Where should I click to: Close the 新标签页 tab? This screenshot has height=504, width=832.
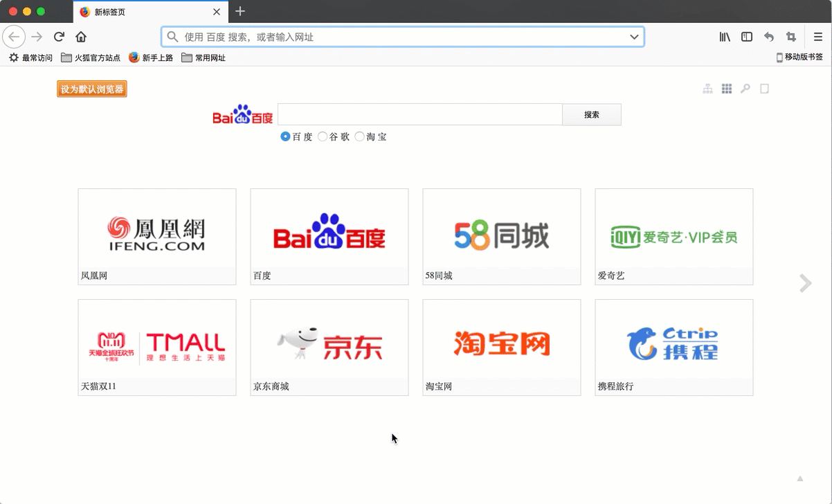click(217, 12)
